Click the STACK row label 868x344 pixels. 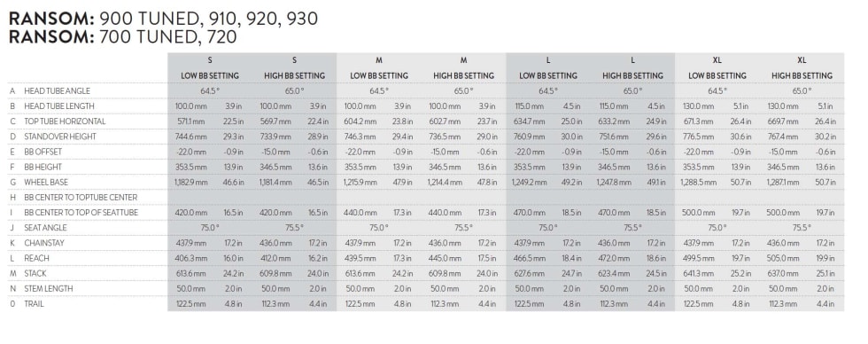click(x=35, y=274)
